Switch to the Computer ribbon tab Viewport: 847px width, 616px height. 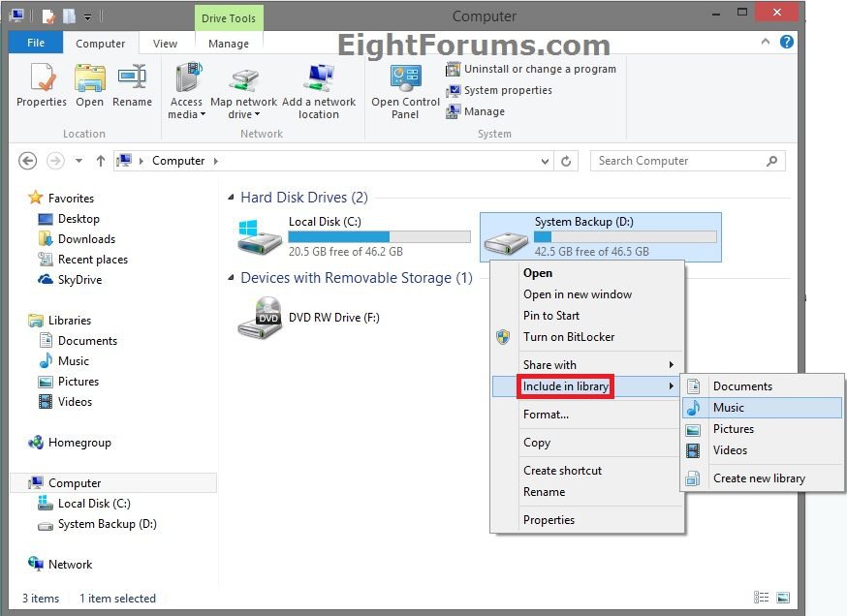[x=101, y=44]
